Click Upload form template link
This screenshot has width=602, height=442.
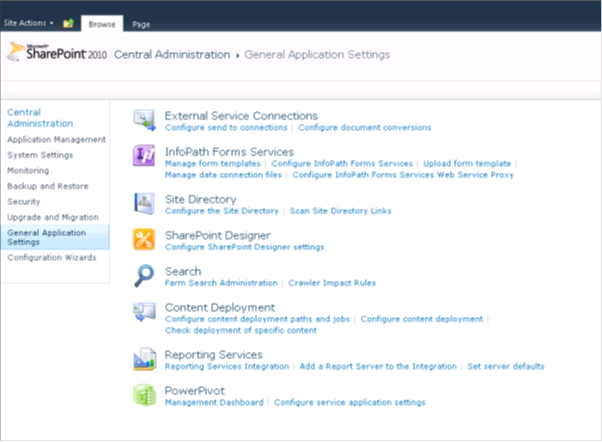[x=467, y=164]
